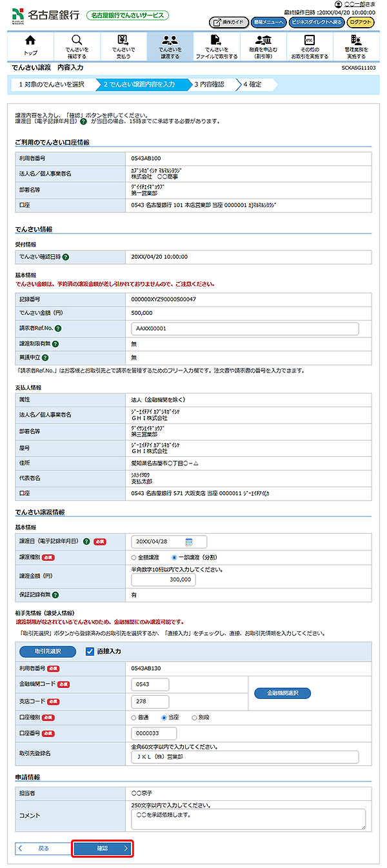Open the 管理業務を実施する icon
The height and width of the screenshot is (868, 387).
(355, 41)
